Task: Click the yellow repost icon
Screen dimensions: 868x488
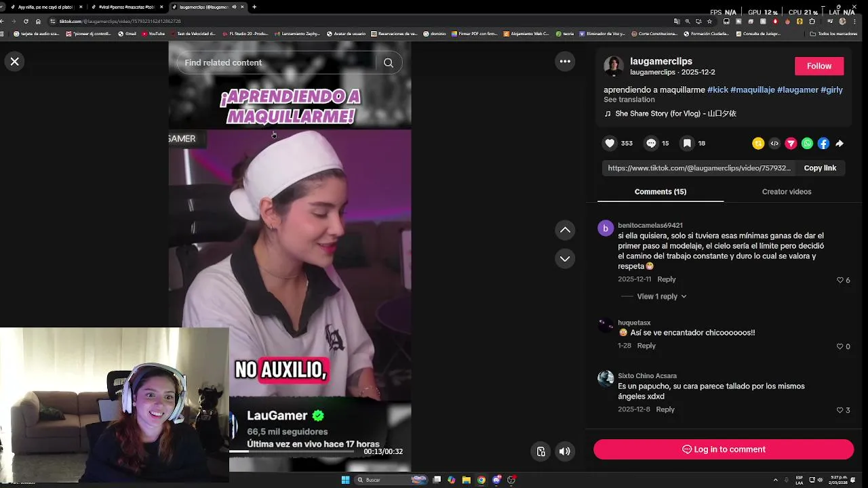Action: [x=758, y=143]
